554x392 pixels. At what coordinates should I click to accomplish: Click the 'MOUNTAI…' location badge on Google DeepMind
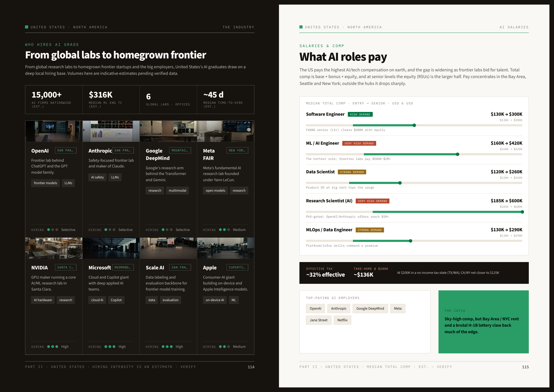180,150
